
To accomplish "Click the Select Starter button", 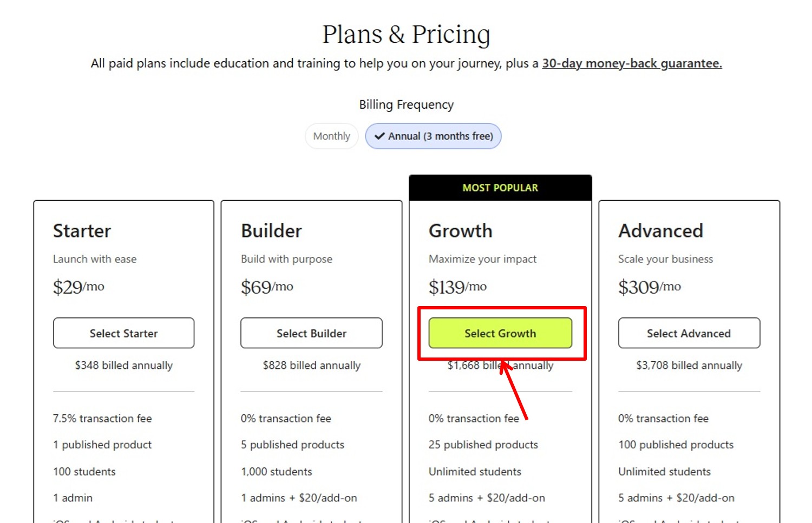I will click(x=123, y=333).
